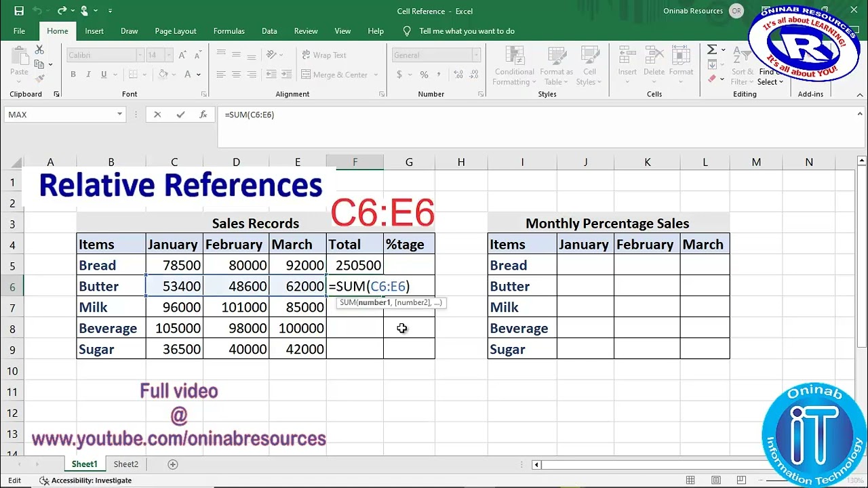Click the Format Painter brush icon
This screenshot has width=868, height=488.
click(39, 78)
